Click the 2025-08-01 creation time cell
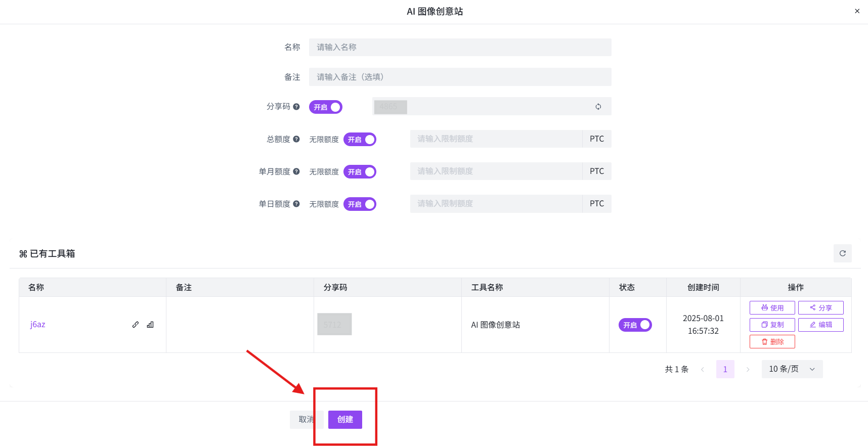868x446 pixels. click(x=703, y=325)
